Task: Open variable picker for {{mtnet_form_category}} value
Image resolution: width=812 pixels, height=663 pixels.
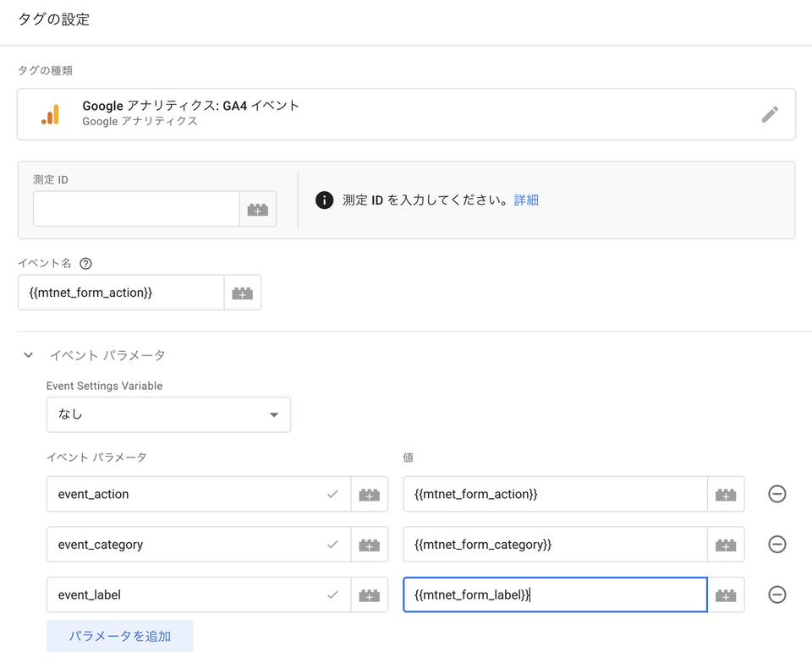Action: [726, 545]
